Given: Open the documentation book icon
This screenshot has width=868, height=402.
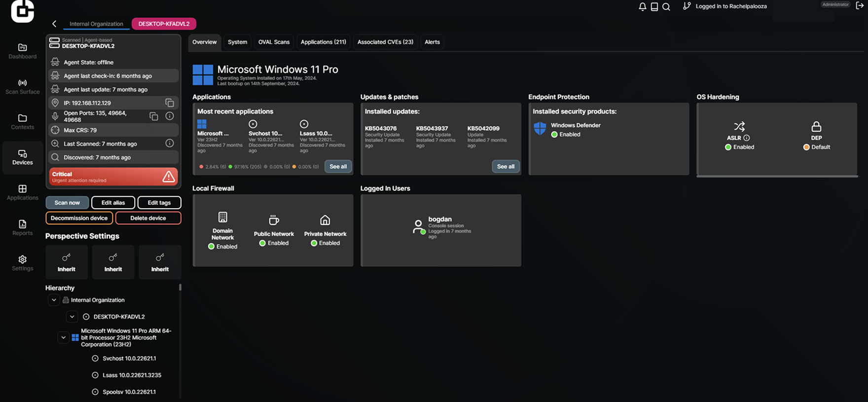Looking at the screenshot, I should tap(654, 6).
